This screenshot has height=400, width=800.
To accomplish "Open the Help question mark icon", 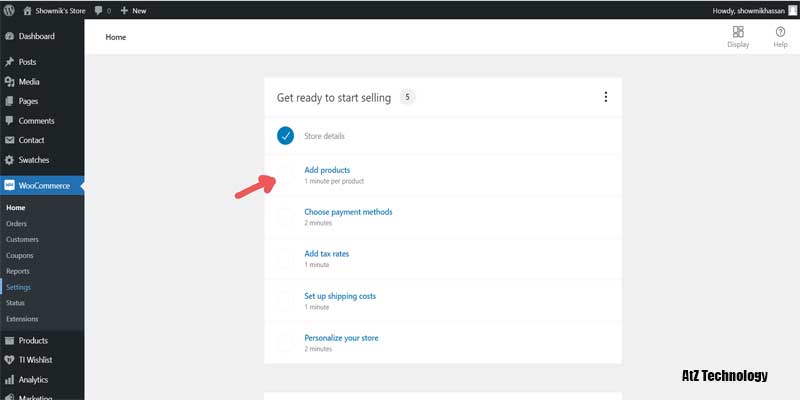I will click(780, 32).
